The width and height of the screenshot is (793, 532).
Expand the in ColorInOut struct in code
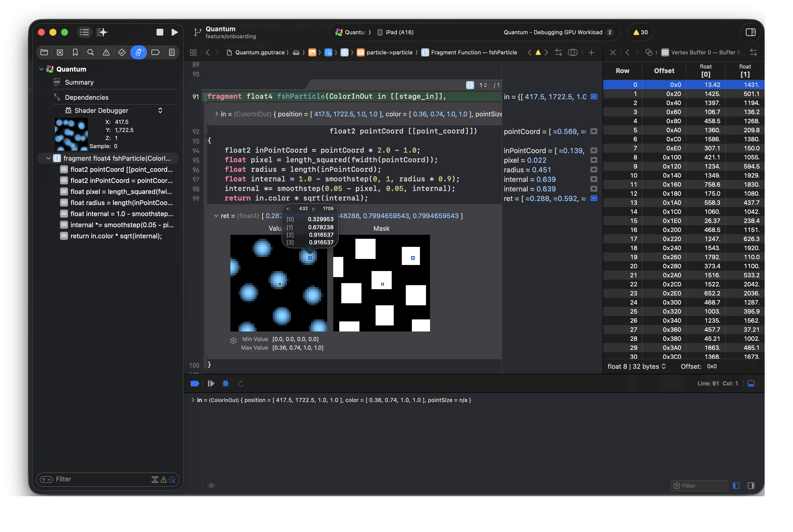217,114
